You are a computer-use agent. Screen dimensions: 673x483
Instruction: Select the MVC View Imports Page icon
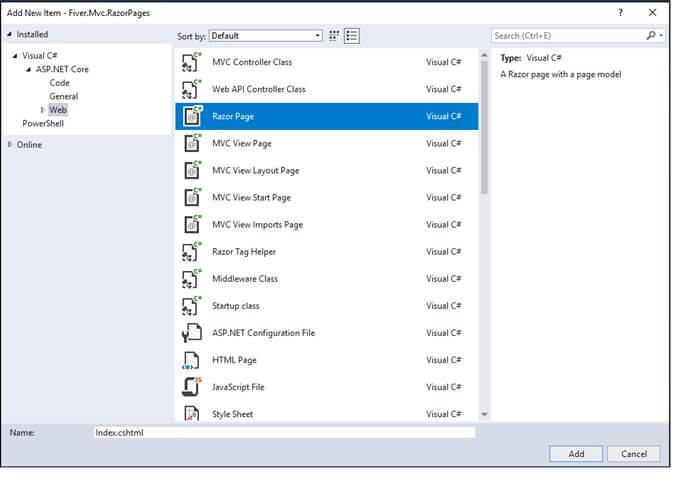[x=191, y=225]
